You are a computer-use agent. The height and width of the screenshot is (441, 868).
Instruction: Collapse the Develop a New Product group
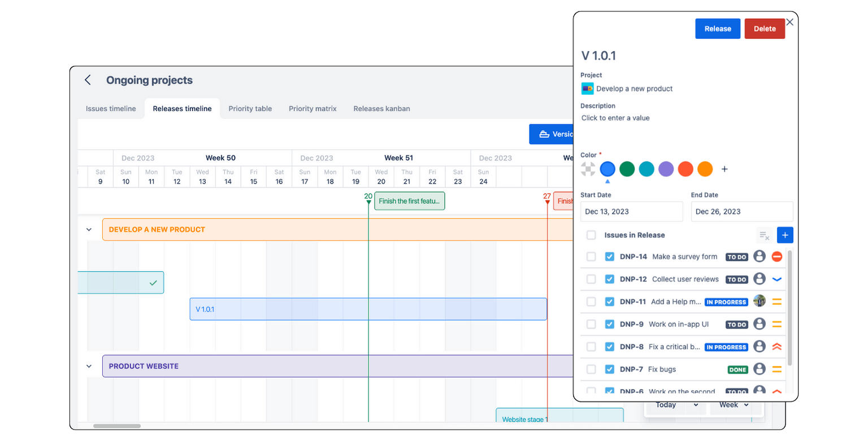tap(89, 230)
